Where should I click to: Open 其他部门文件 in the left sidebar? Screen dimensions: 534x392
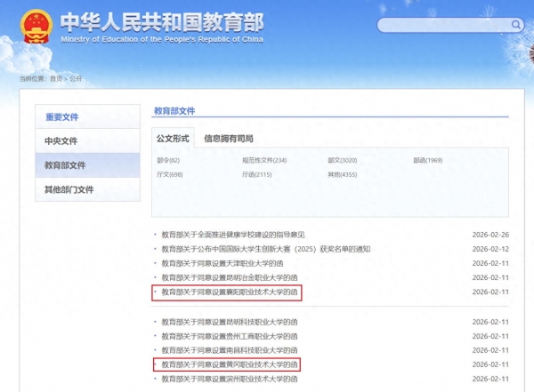(69, 189)
